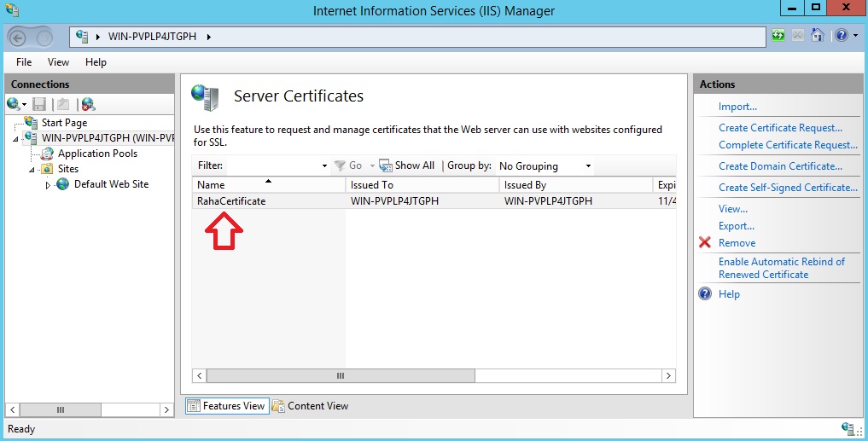868x441 pixels.
Task: Select the WIN-PVPLP4JTGPH server node
Action: tap(108, 138)
